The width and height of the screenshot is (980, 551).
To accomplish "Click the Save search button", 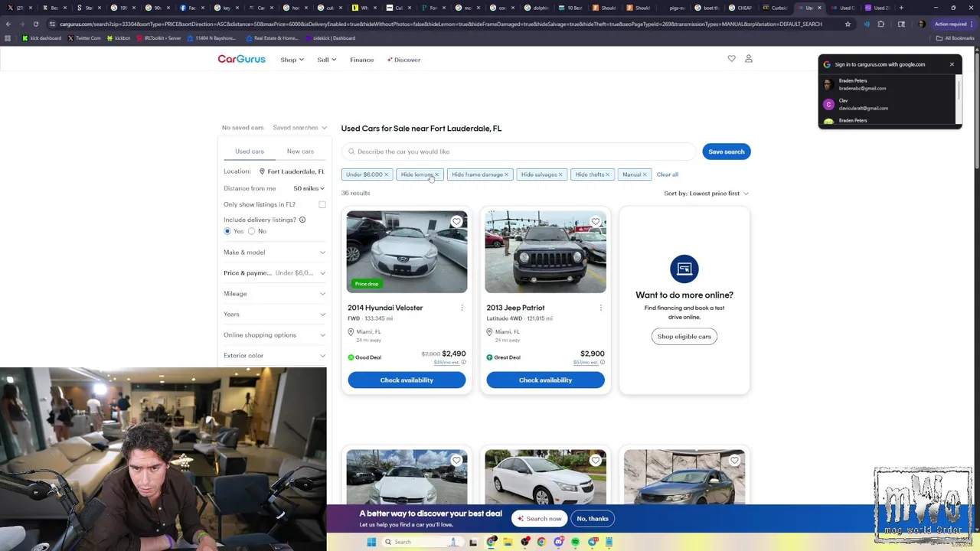I will [727, 152].
